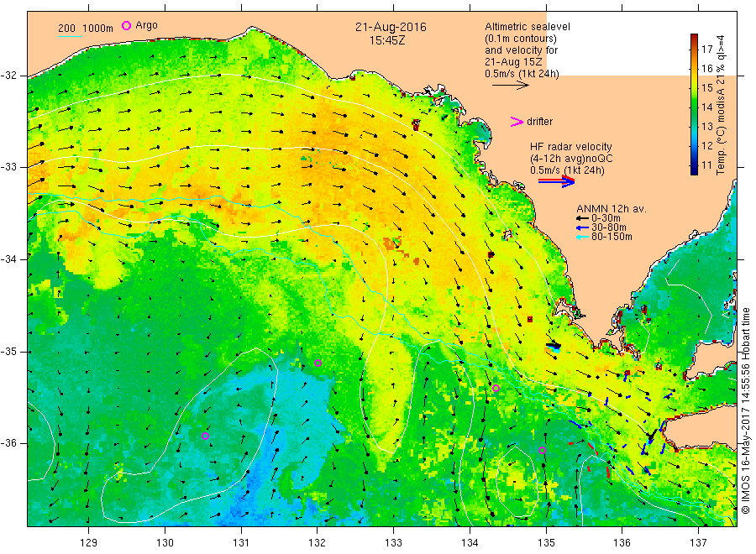This screenshot has height=554, width=756.
Task: Click the longitude axis label '134'
Action: coord(470,543)
